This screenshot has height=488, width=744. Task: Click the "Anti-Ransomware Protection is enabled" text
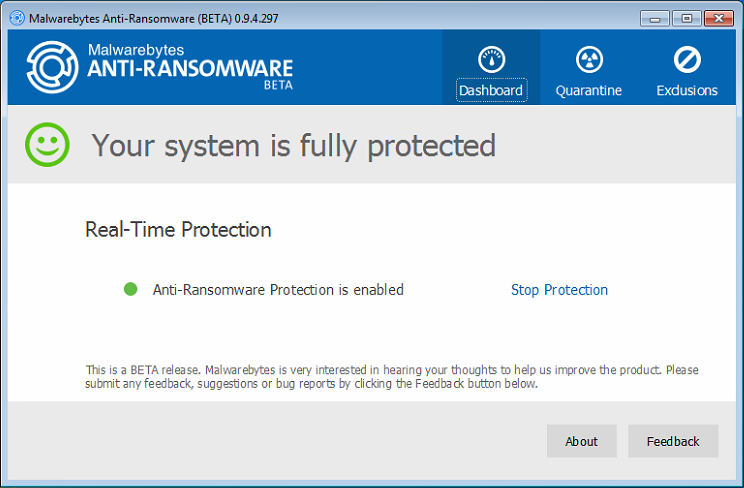click(x=278, y=290)
